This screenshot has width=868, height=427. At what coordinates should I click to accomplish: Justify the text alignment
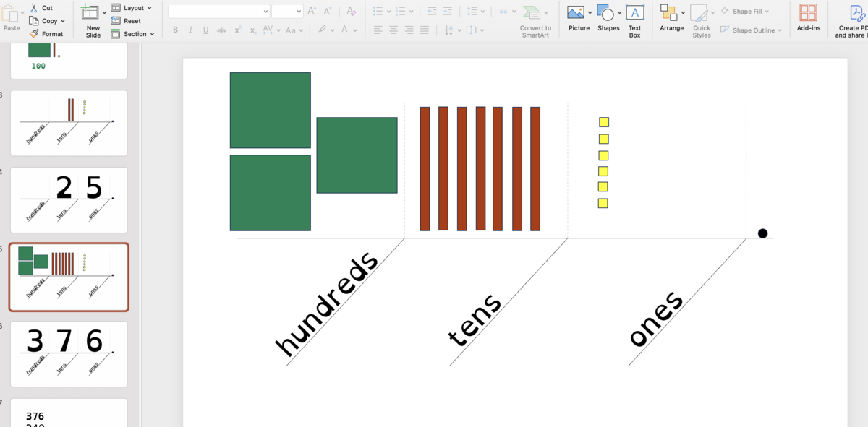coord(424,30)
